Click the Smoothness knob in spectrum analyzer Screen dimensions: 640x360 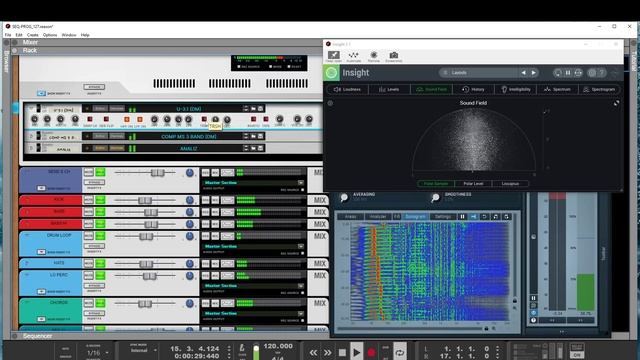point(436,198)
